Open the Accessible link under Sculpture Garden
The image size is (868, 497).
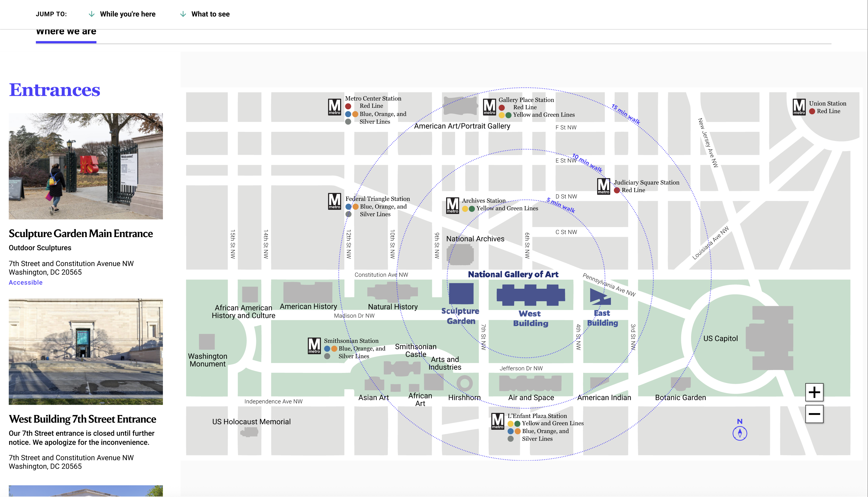[26, 282]
